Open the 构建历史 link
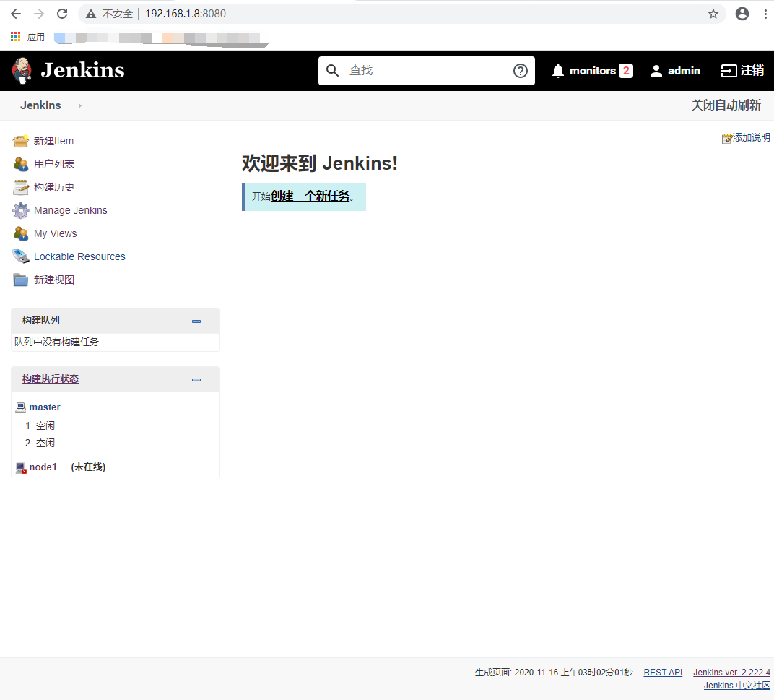 pos(54,187)
